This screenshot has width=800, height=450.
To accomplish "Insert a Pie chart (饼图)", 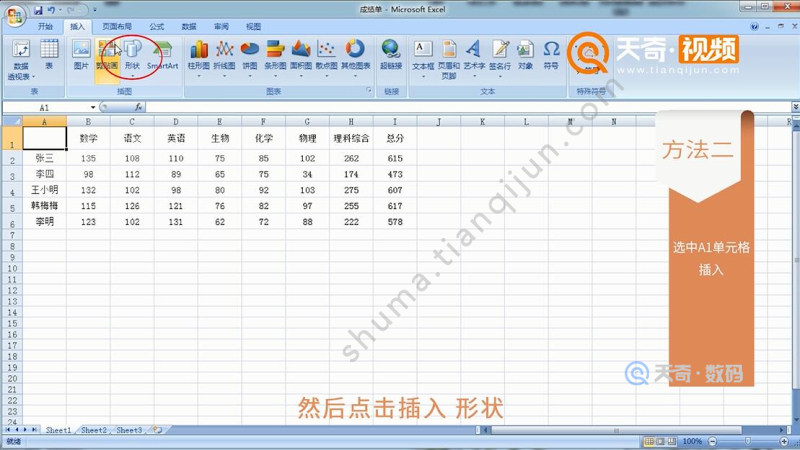I will (249, 58).
